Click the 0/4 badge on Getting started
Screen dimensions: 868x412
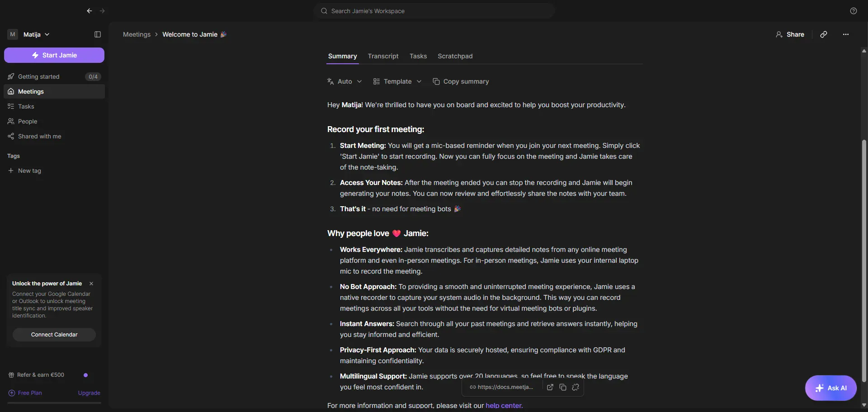93,77
